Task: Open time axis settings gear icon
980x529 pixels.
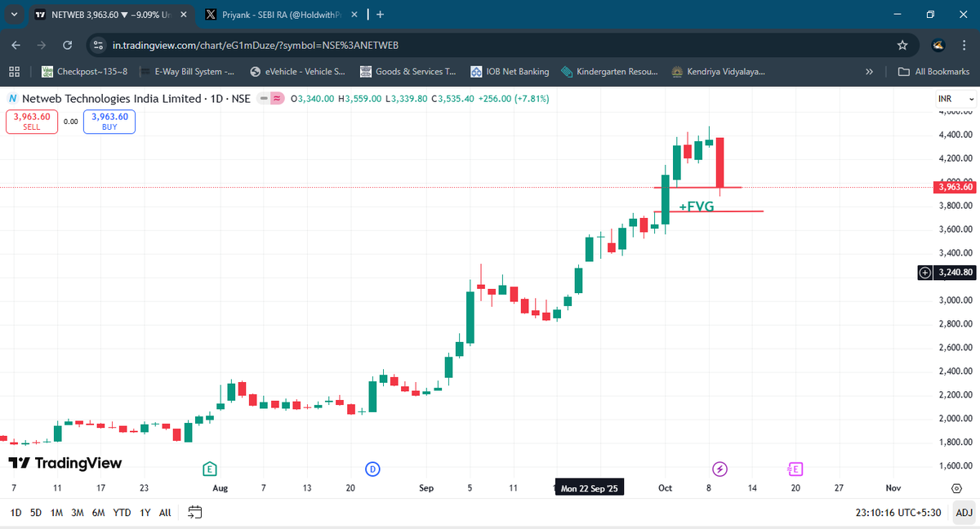Action: (956, 488)
